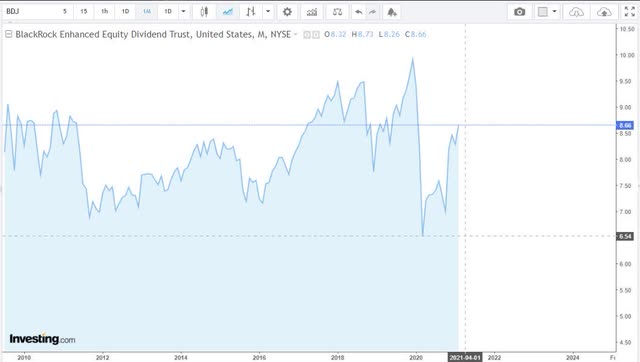Open the Investing.com logo link

coord(42,339)
